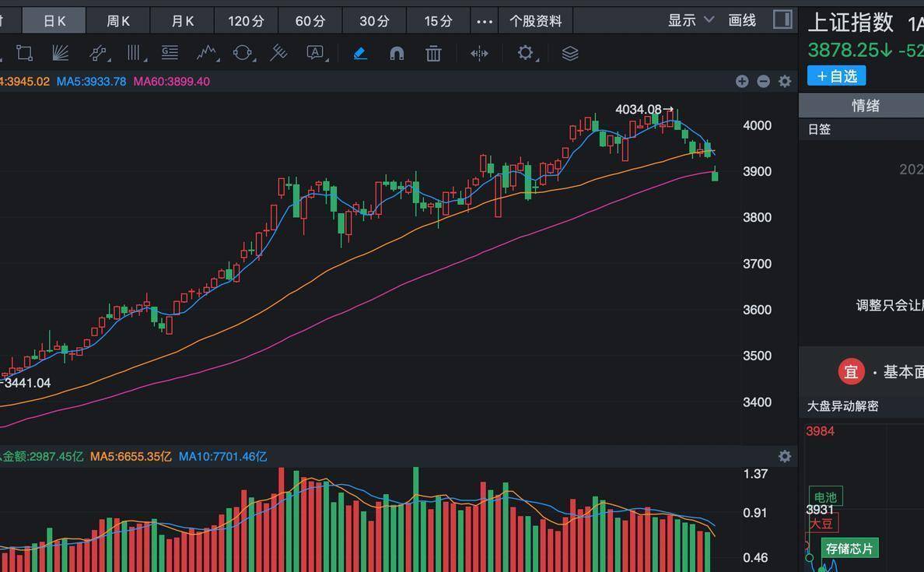Screen dimensions: 924x572
Task: Open more timeframes via ellipsis button
Action: point(484,21)
